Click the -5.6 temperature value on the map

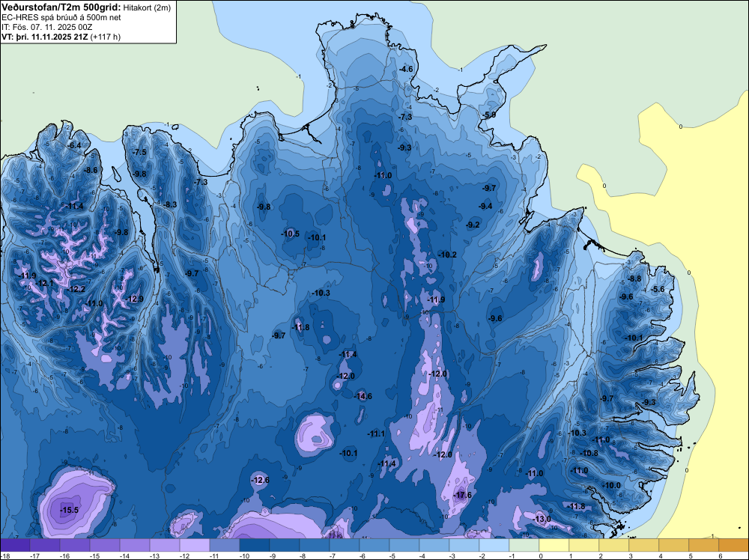[x=658, y=289]
